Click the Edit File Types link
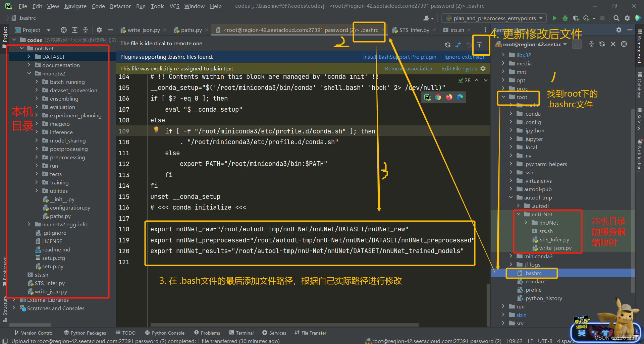 click(x=459, y=69)
